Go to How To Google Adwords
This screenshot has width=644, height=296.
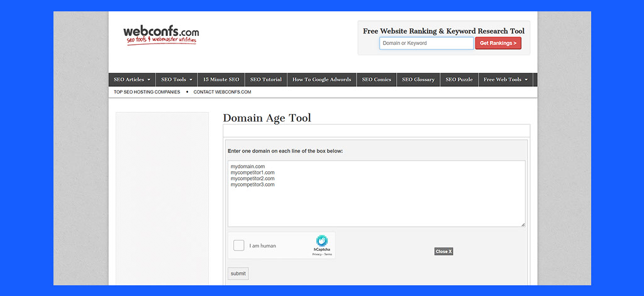pos(321,80)
